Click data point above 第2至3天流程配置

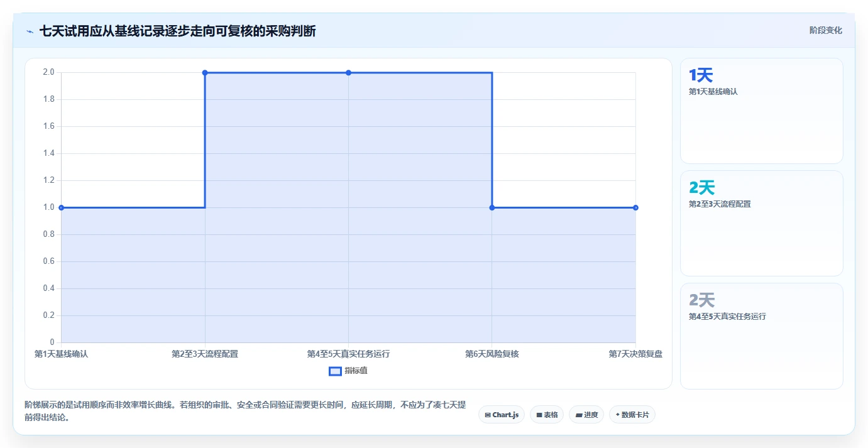coord(205,72)
